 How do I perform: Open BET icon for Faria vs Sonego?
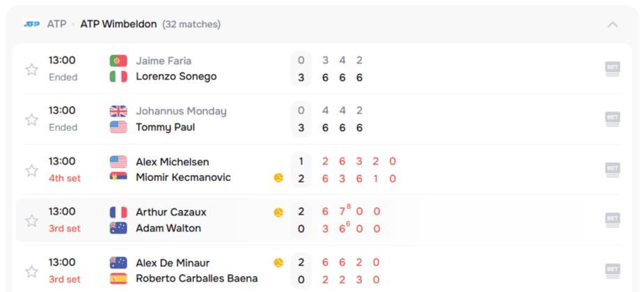pos(613,68)
